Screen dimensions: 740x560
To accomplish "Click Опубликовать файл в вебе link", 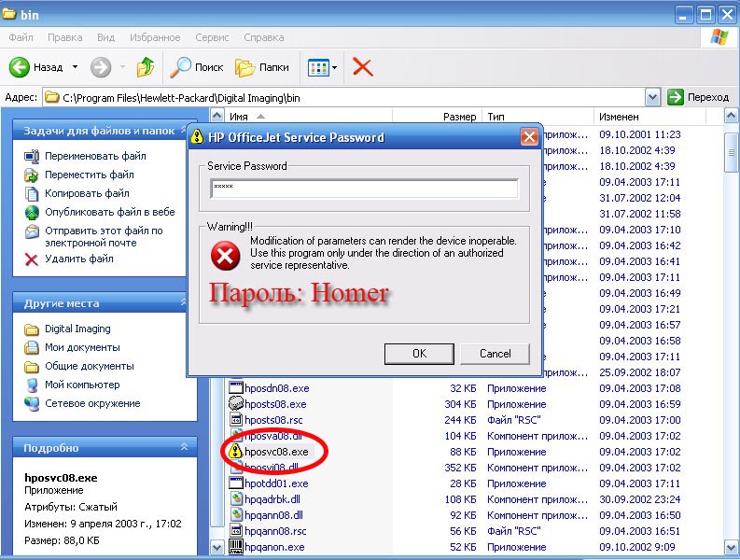I will coord(109,212).
